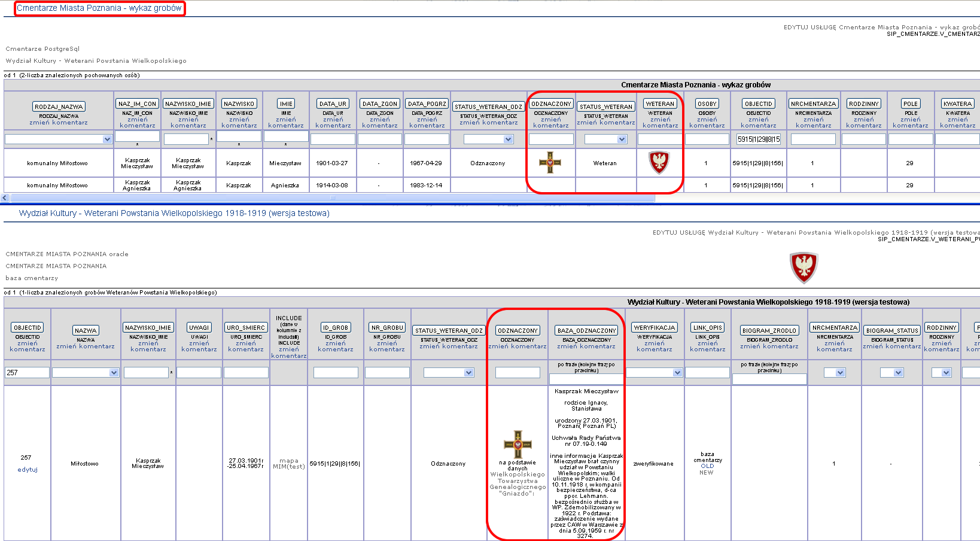Click the 'edytuj' link under record 257
Image resolution: width=980 pixels, height=541 pixels.
(x=28, y=470)
